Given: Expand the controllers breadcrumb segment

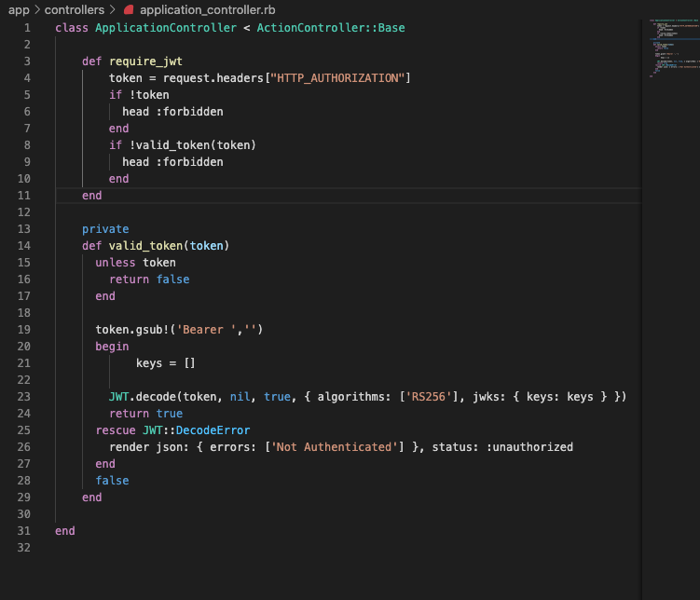Looking at the screenshot, I should [75, 9].
